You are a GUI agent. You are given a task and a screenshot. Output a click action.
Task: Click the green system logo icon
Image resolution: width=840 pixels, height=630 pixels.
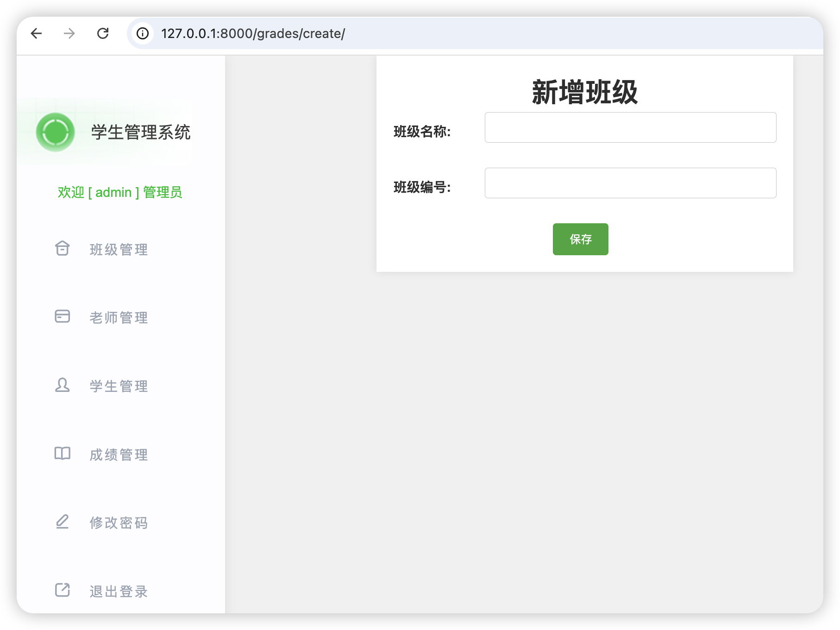(x=56, y=132)
